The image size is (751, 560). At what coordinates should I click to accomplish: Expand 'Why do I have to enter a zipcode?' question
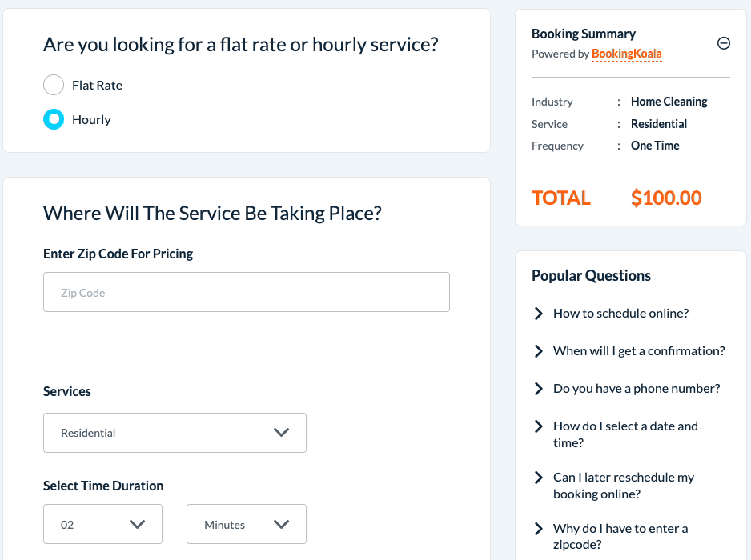620,537
